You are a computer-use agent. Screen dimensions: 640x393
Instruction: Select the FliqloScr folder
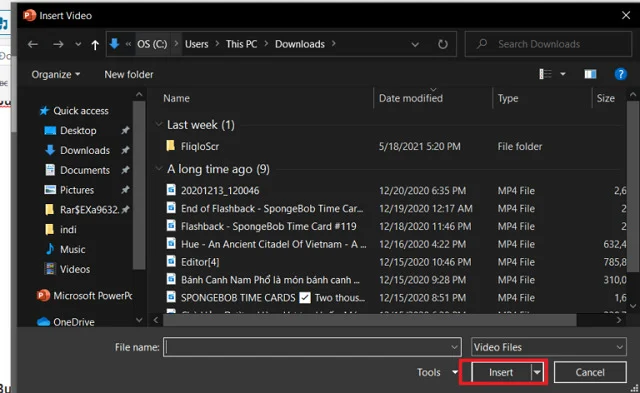pos(200,147)
